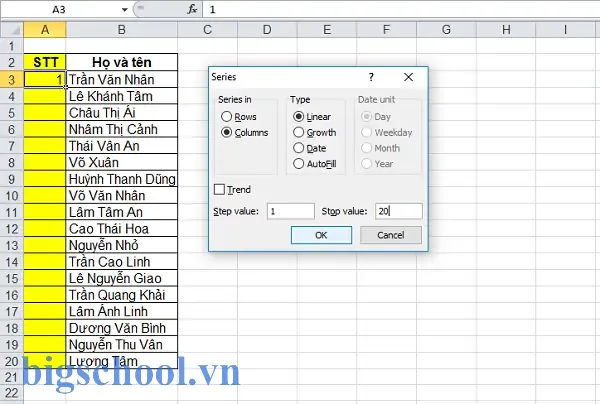
Task: Click the formula bar containing 1
Action: tap(401, 9)
